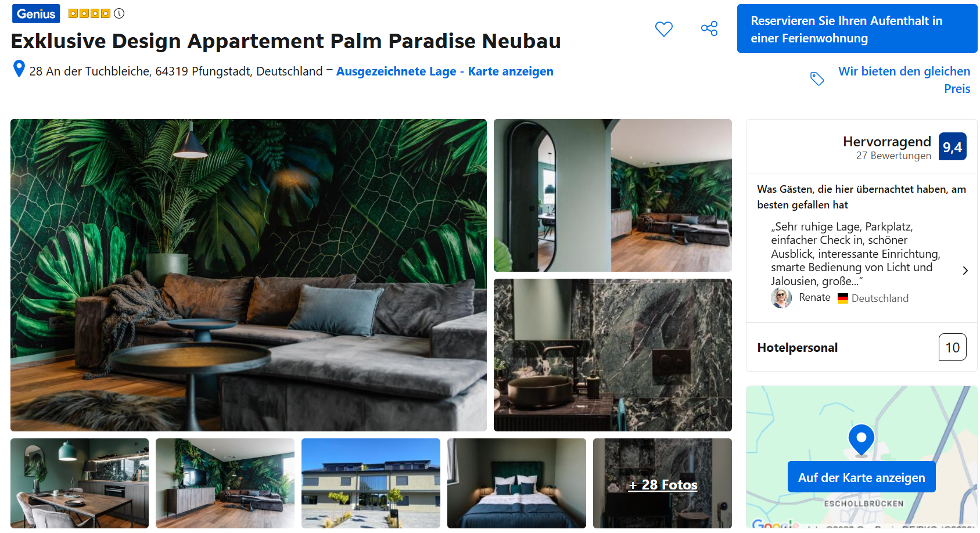The height and width of the screenshot is (533, 980).
Task: Click the location pin next to address
Action: click(19, 69)
